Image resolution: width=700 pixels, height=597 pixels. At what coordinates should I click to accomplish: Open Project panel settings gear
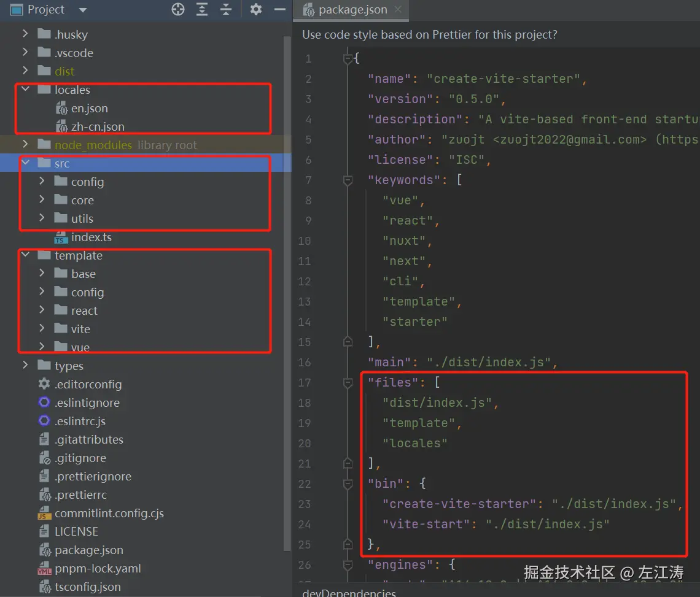point(256,9)
